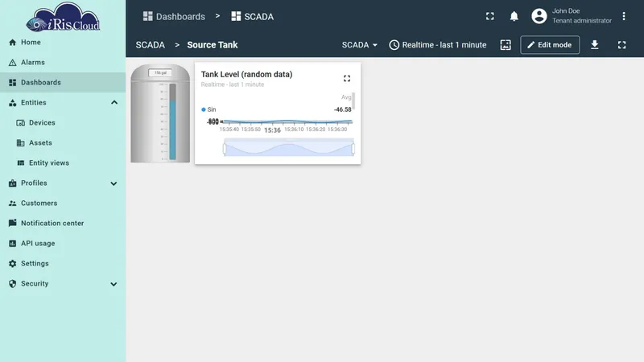644x362 pixels.
Task: Go to Customers page
Action: (x=63, y=204)
